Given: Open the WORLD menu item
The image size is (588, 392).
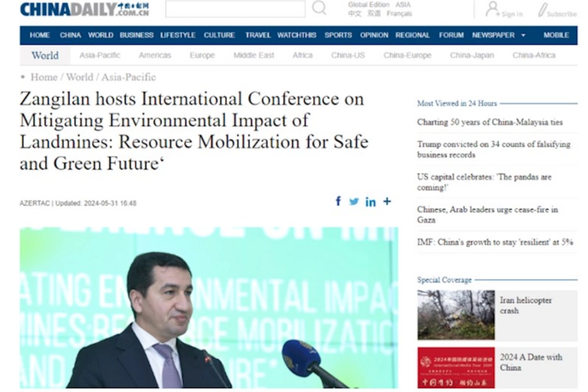Looking at the screenshot, I should point(100,35).
